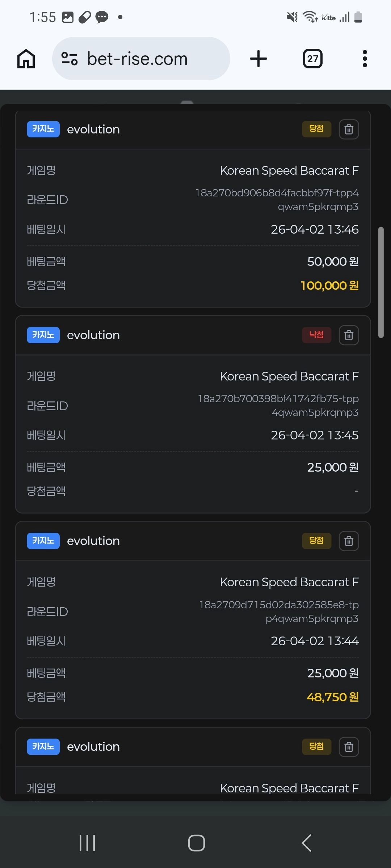Open the tab switcher showing 27 tabs

click(x=313, y=59)
